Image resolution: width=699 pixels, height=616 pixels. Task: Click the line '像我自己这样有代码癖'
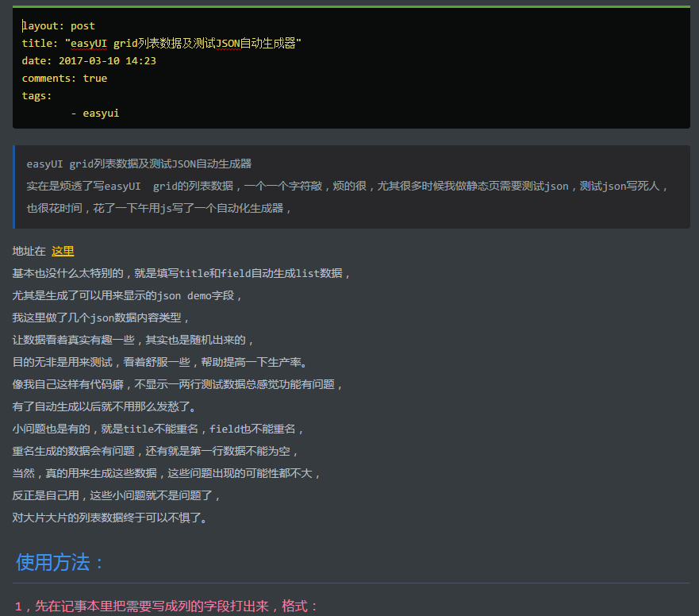click(178, 384)
